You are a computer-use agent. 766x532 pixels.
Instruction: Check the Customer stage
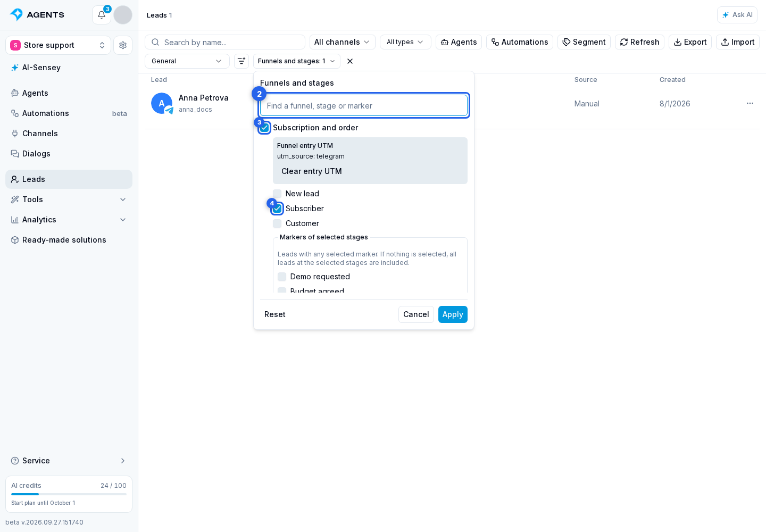pos(277,223)
